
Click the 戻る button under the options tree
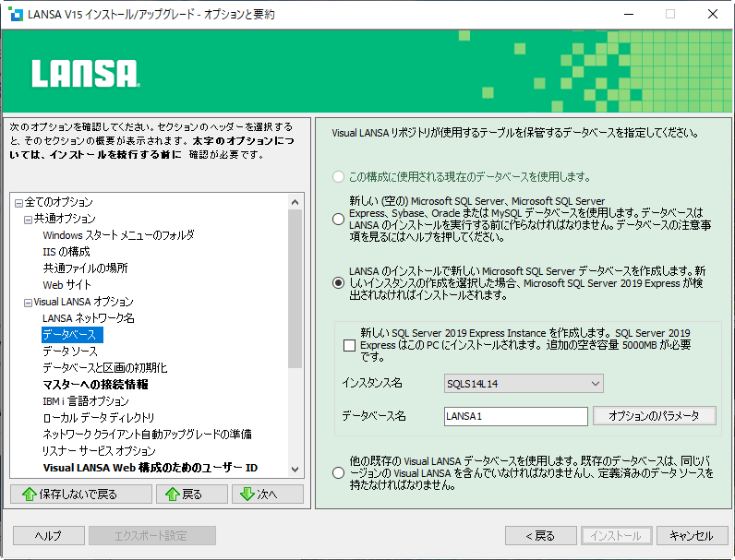[x=192, y=494]
